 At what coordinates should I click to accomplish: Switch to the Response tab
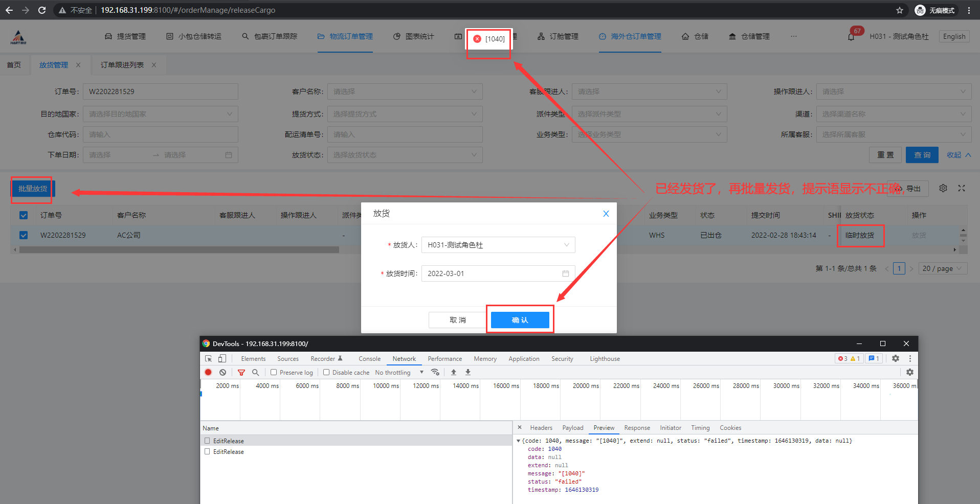(637, 428)
